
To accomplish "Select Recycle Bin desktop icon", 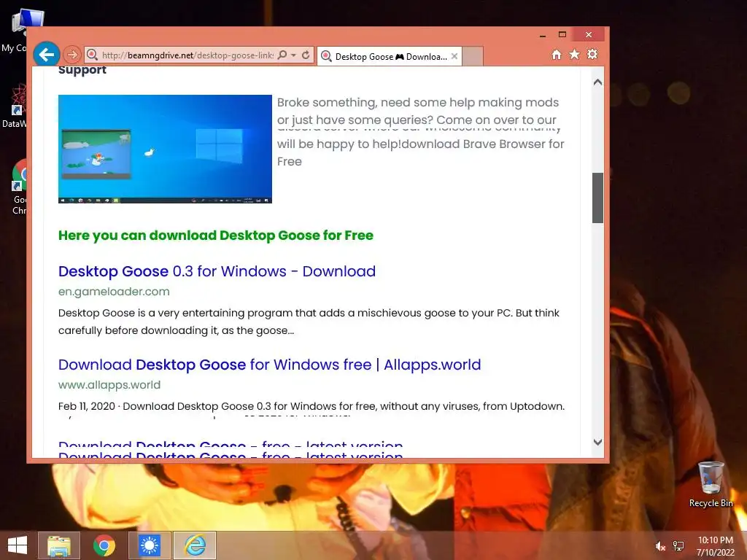I will coord(711,484).
